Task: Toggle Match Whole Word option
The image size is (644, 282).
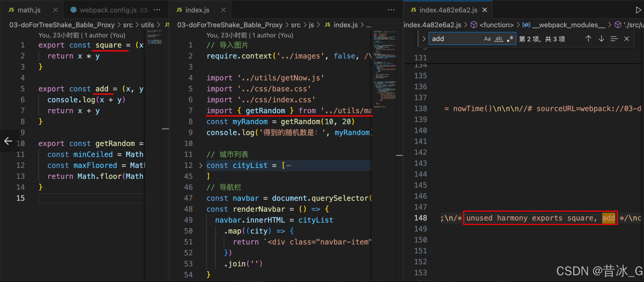Action: point(499,39)
